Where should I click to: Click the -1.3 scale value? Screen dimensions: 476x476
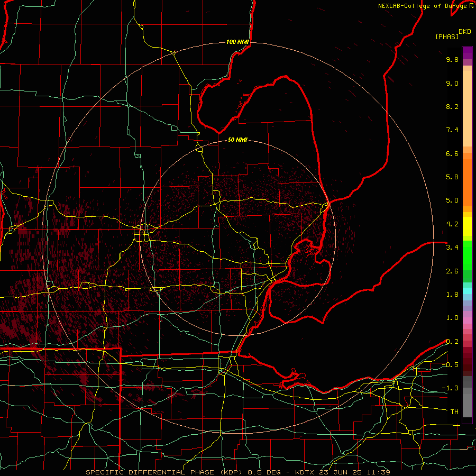click(450, 388)
